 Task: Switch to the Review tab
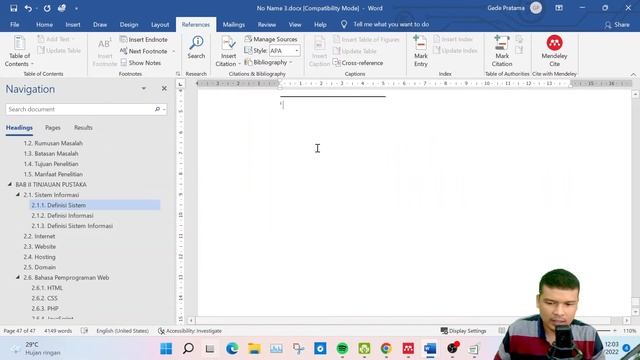(x=267, y=24)
